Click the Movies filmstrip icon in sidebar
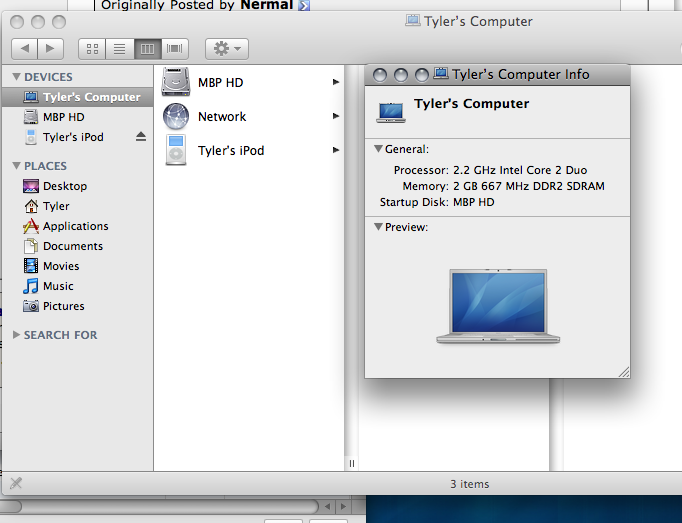Viewport: 682px width, 523px height. (30, 266)
